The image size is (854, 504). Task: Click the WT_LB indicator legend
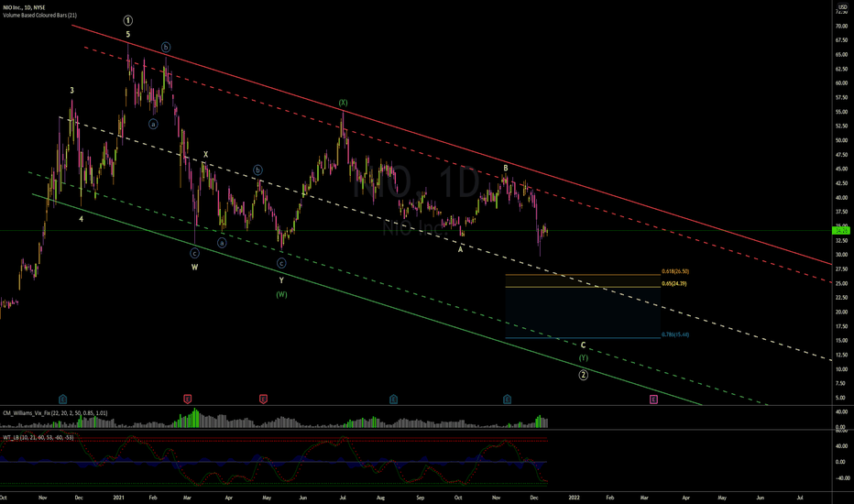[38, 437]
